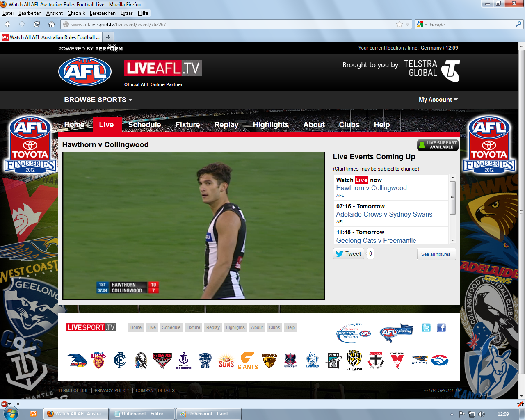Open new browser tab plus button

tap(108, 37)
